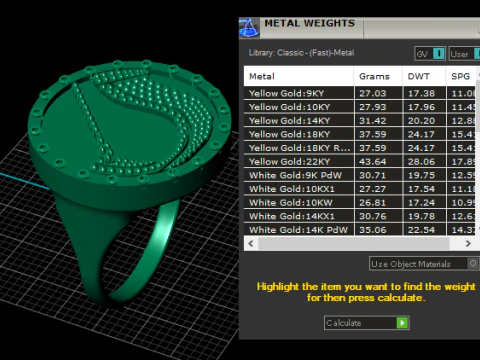Click Library: Classic-(Fast)-Metal label
Viewport: 480px width, 360px height.
coord(301,53)
